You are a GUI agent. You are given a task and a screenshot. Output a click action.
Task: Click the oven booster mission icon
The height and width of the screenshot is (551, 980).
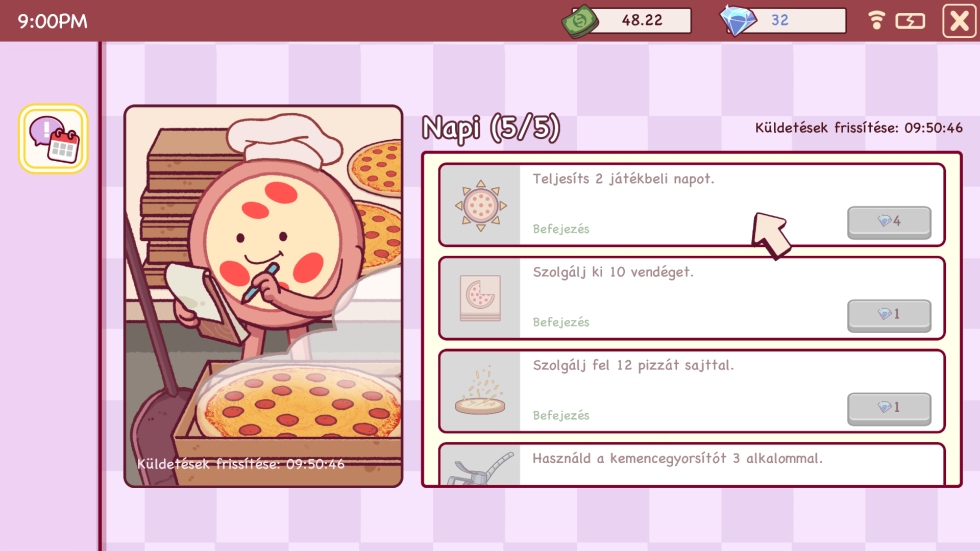(480, 468)
